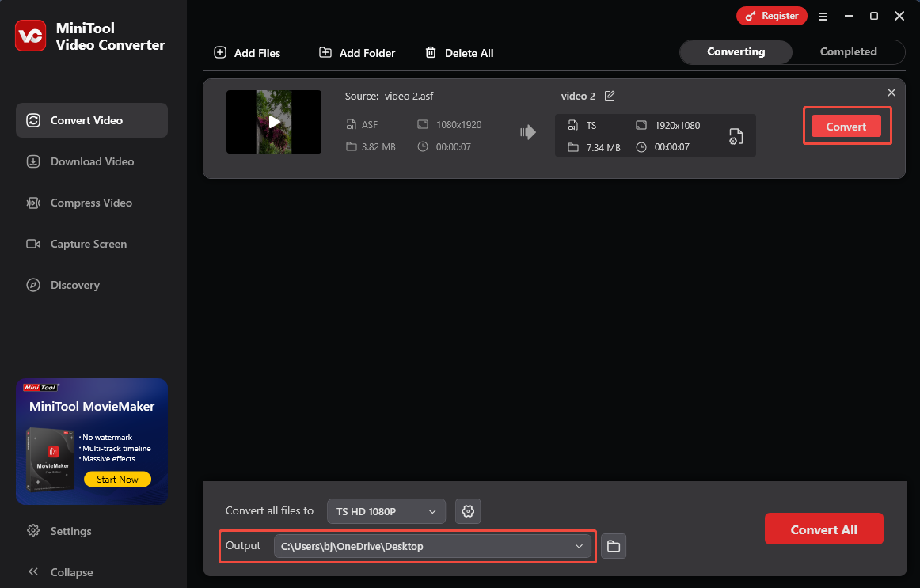The image size is (920, 588).
Task: Click the MiniTool MovieMaker box image
Action: [x=51, y=459]
